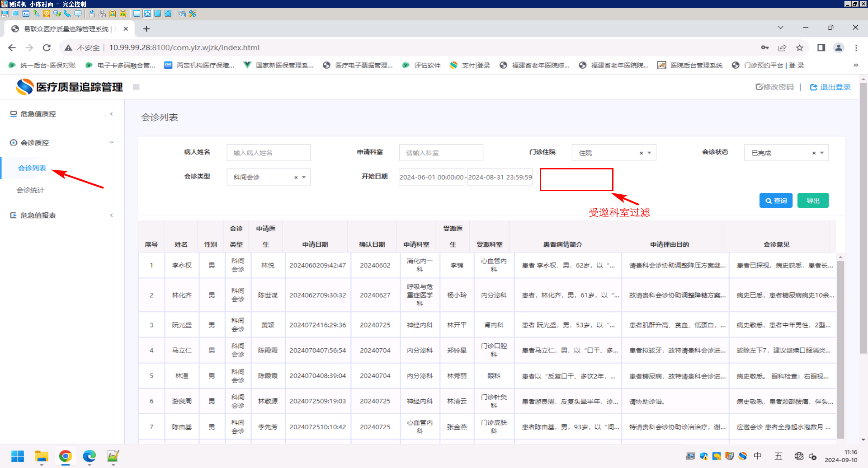Open the 会诊类型 dropdown
Image resolution: width=868 pixels, height=468 pixels.
(x=269, y=177)
